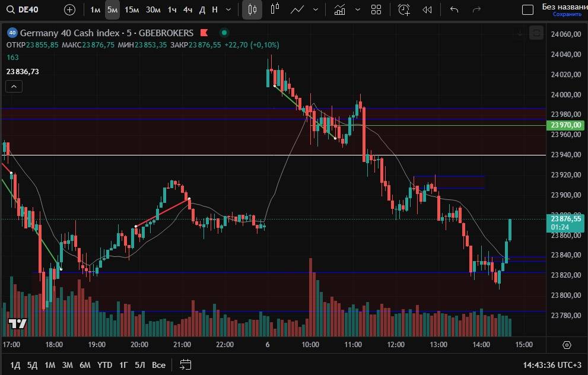Set the date range to YTD
Viewport: 588px width, 375px height.
click(x=105, y=364)
